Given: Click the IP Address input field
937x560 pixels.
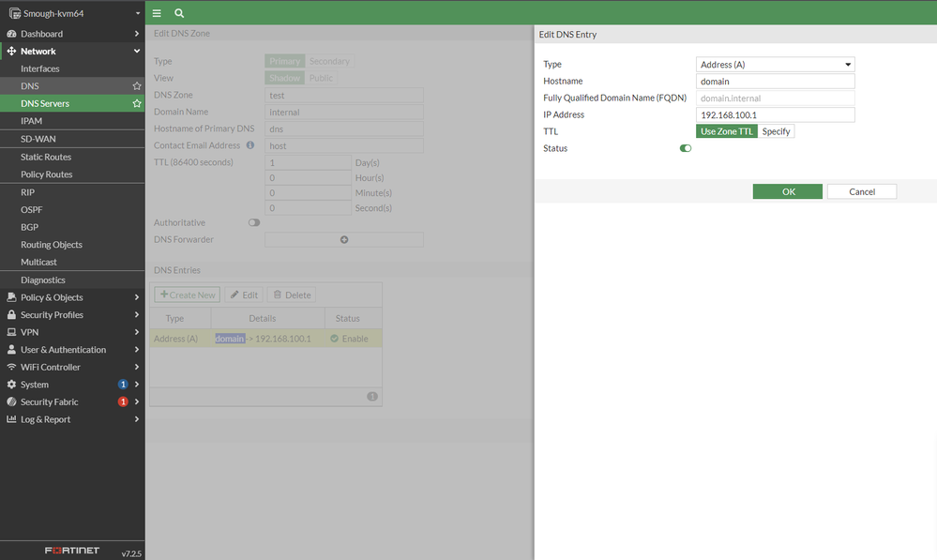Looking at the screenshot, I should point(775,114).
